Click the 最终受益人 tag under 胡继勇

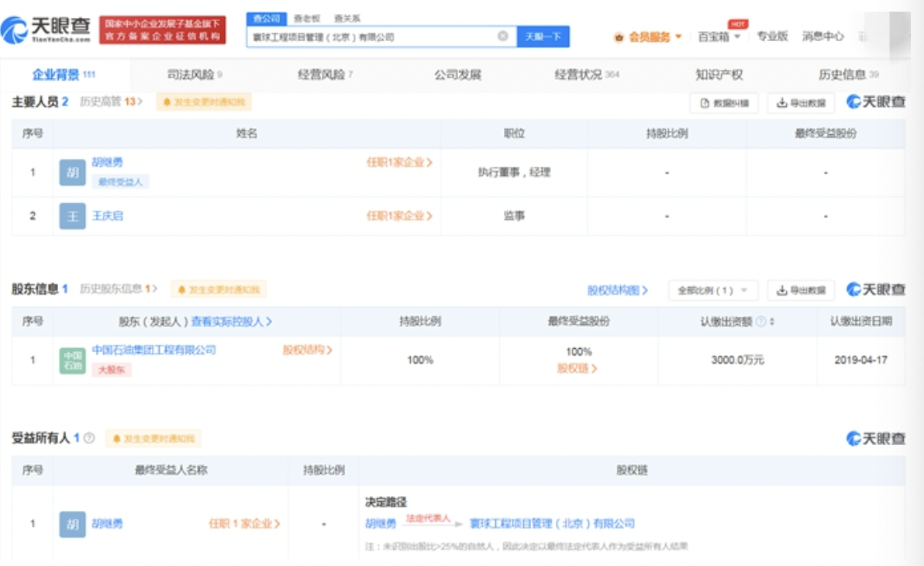pyautogui.click(x=120, y=181)
